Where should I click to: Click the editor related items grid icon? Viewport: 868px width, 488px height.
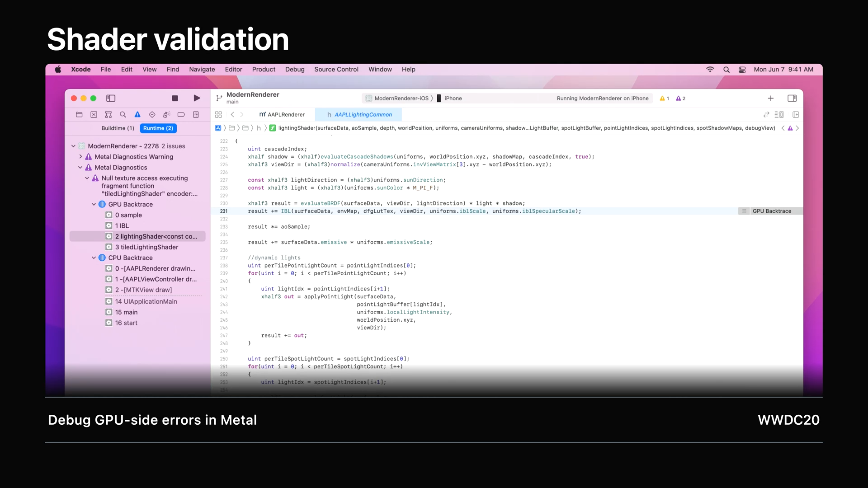(218, 115)
